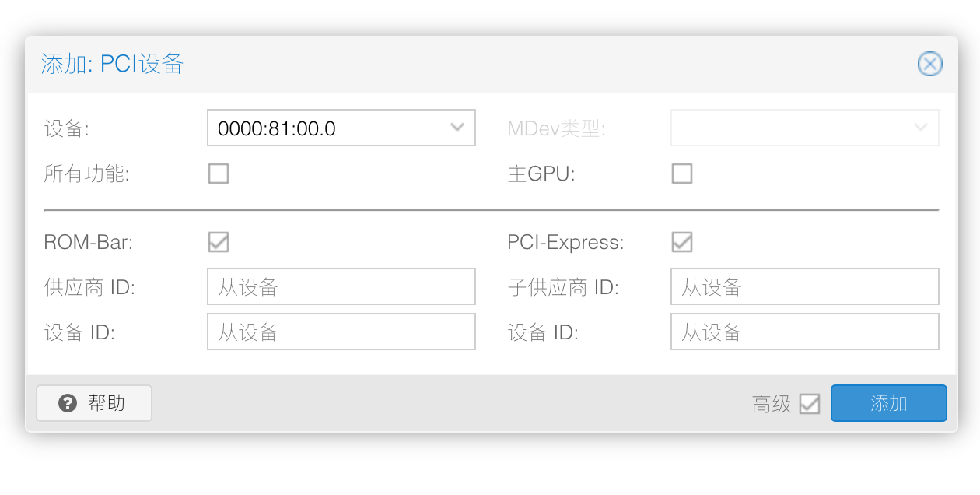Click the 子供应商 ID input field

[805, 286]
